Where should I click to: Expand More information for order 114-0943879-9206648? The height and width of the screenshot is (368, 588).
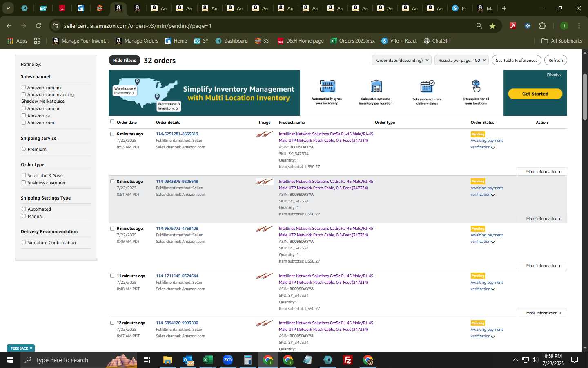click(x=542, y=218)
